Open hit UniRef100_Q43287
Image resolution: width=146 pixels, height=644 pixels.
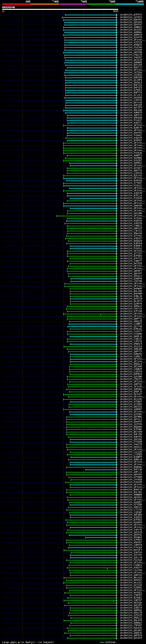point(131,30)
